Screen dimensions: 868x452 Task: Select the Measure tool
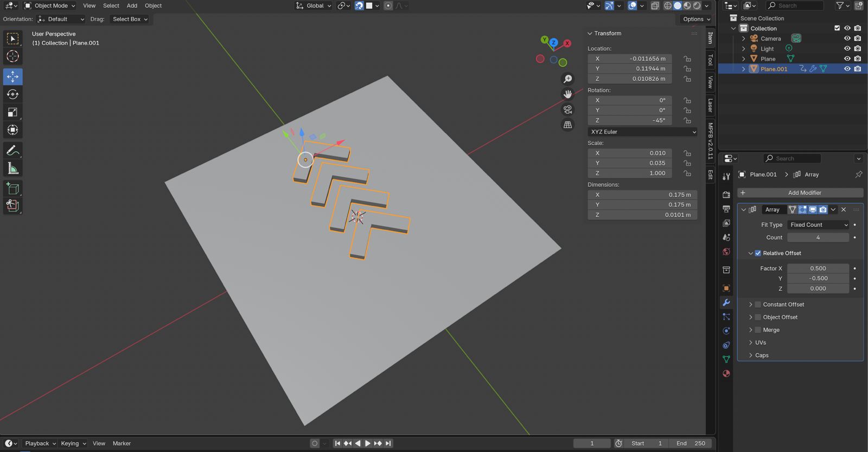point(12,169)
